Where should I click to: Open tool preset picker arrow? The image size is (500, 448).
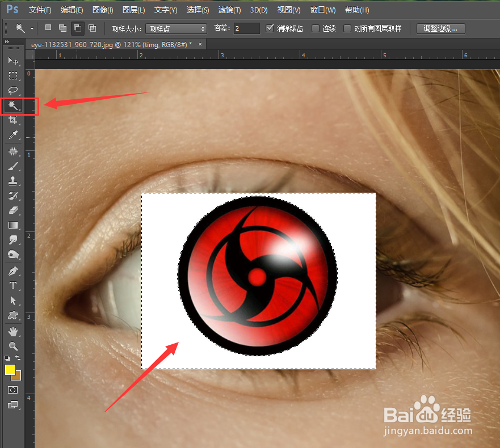point(32,29)
